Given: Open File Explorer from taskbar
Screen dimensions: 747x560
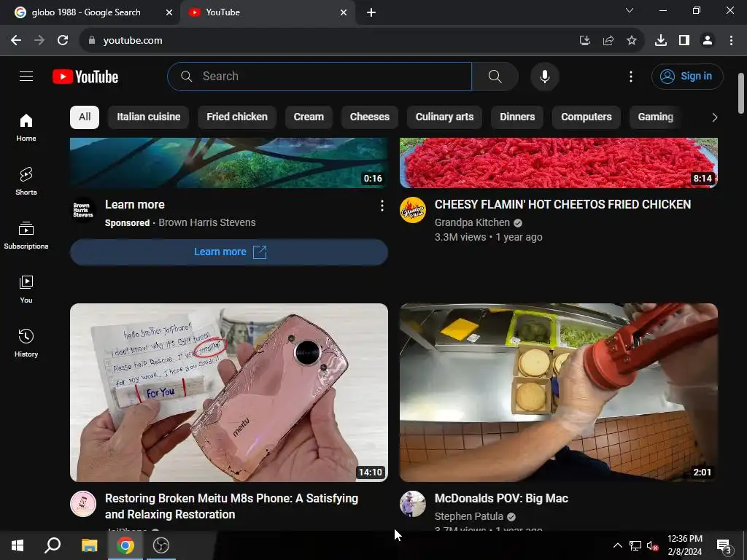Looking at the screenshot, I should pos(89,545).
